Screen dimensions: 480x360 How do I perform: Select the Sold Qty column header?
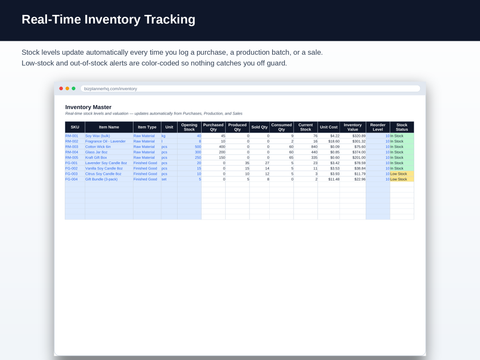click(259, 127)
